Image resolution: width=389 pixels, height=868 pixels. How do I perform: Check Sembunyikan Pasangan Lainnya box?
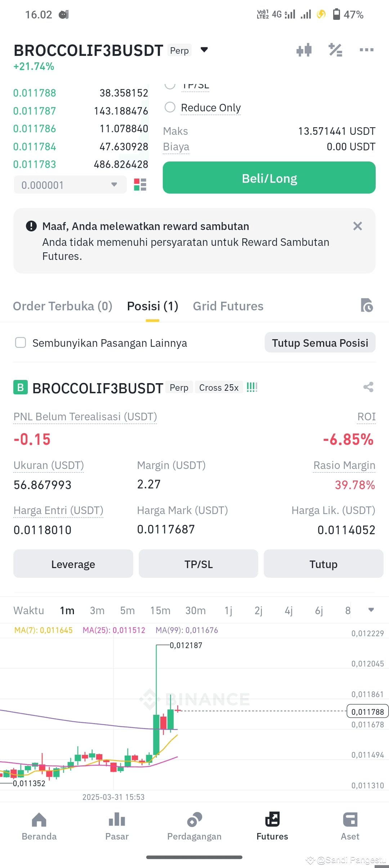[21, 342]
